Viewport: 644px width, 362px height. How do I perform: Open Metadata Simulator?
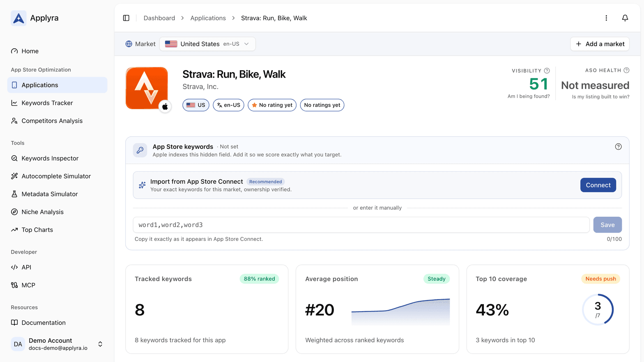[x=57, y=194]
